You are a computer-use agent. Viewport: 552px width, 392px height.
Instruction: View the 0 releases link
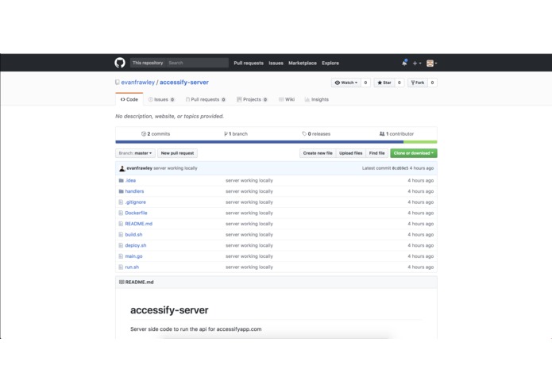coord(316,134)
